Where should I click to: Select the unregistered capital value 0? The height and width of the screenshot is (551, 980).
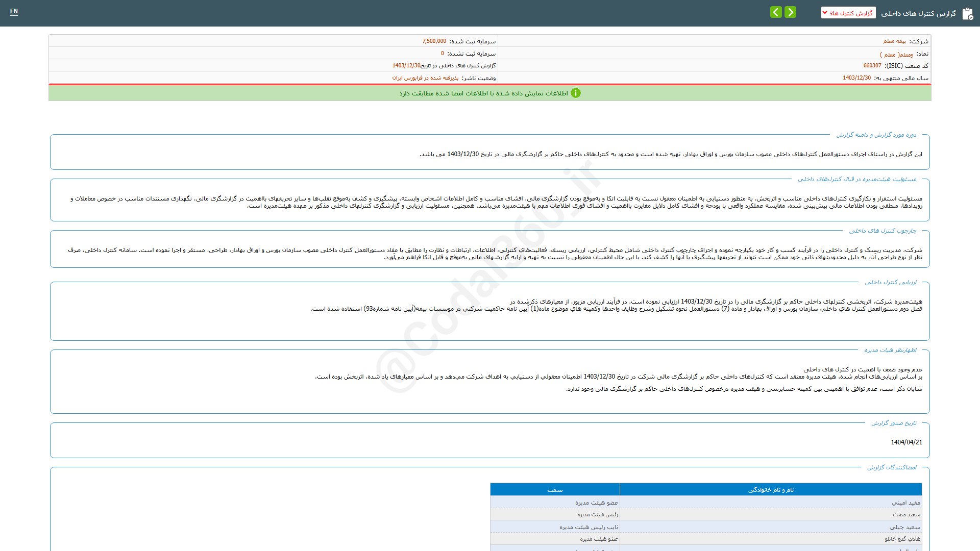click(443, 54)
